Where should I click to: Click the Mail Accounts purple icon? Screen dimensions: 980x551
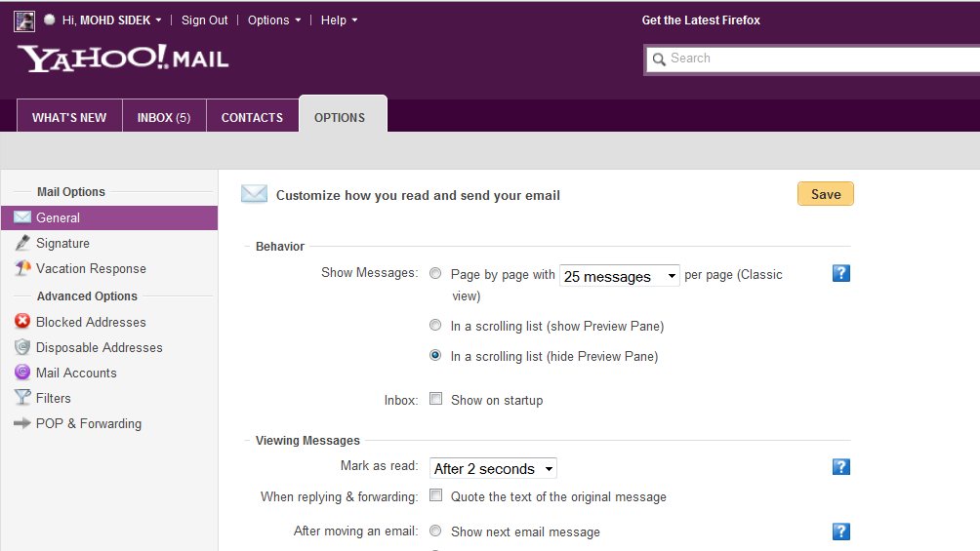point(22,373)
